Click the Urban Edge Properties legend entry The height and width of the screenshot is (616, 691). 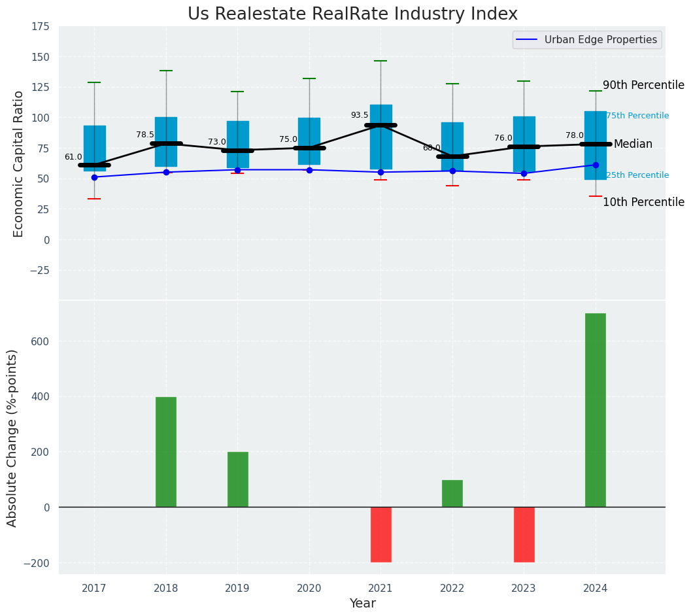pos(586,40)
